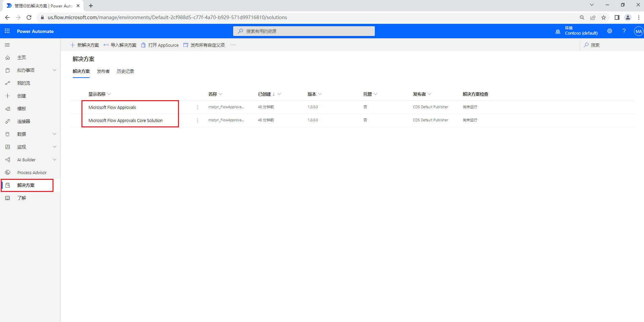Open a new browser tab
644x322 pixels.
point(91,6)
